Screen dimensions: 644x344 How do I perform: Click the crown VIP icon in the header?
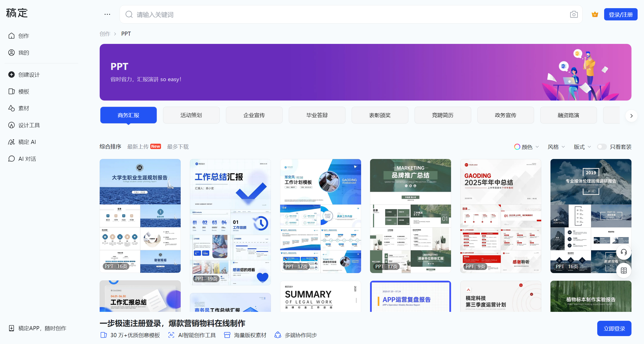(595, 14)
